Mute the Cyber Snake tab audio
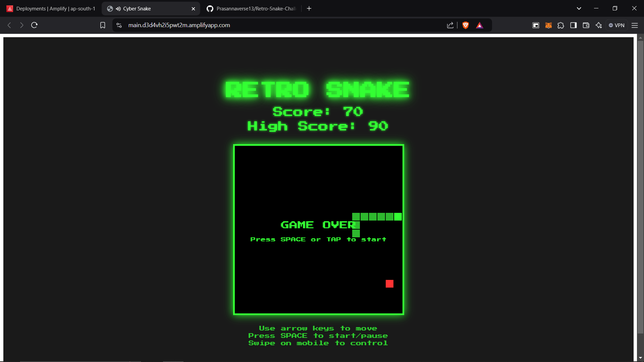 tap(118, 9)
